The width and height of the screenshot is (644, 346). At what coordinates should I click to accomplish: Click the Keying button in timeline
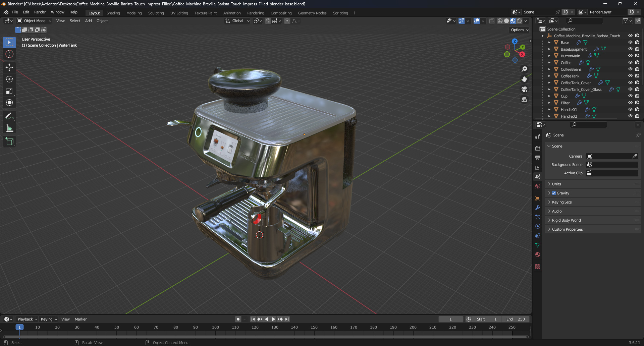pos(49,319)
